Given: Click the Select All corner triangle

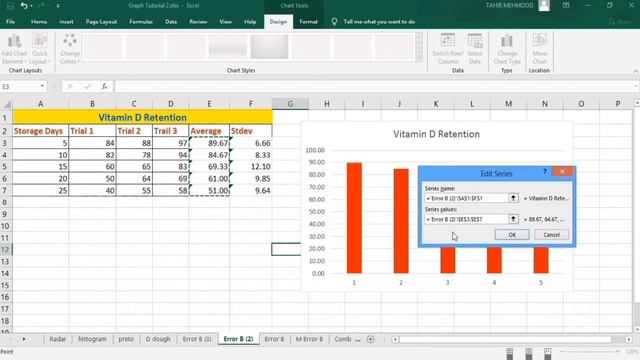Looking at the screenshot, I should pyautogui.click(x=7, y=104).
